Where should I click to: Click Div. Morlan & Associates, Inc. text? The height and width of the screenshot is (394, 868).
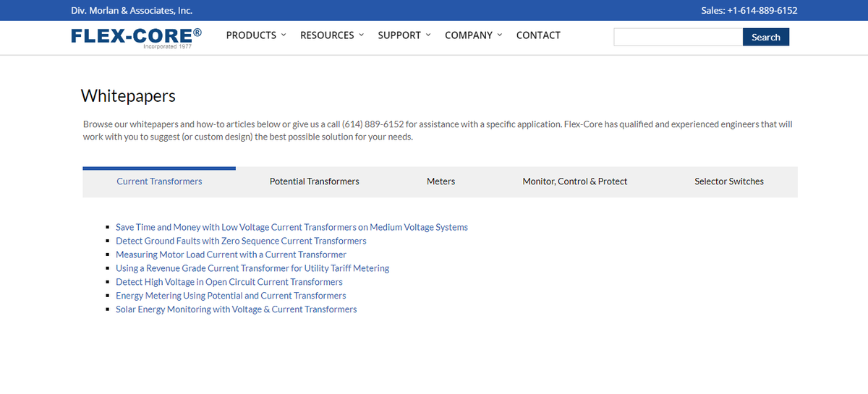tap(132, 11)
